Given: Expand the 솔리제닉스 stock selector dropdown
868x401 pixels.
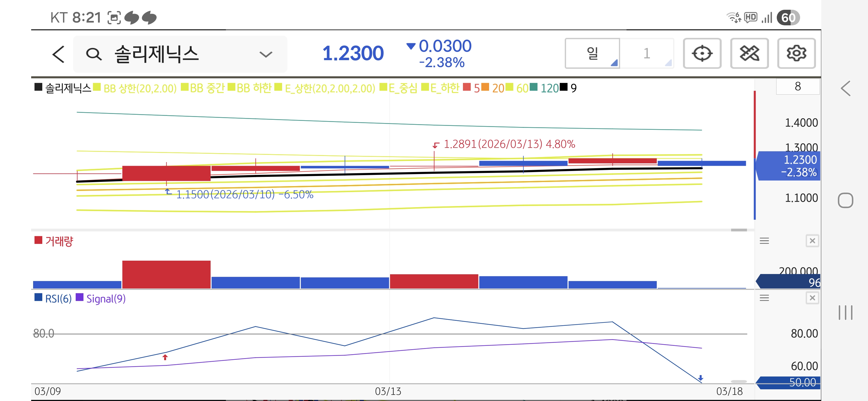Looking at the screenshot, I should click(x=265, y=54).
